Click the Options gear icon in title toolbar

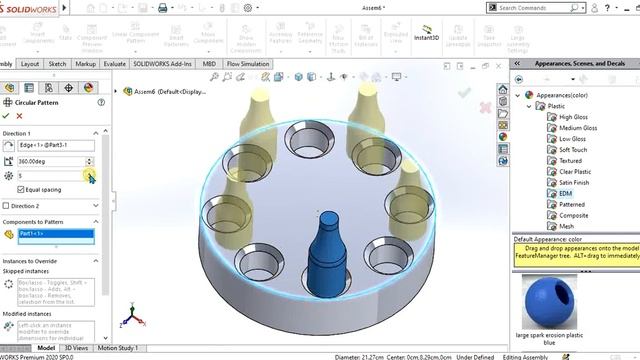click(x=248, y=8)
